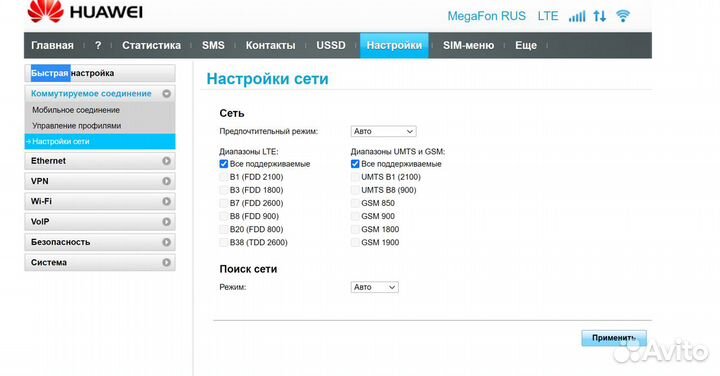Check the GSM 1800 box
The height and width of the screenshot is (376, 720).
(355, 230)
